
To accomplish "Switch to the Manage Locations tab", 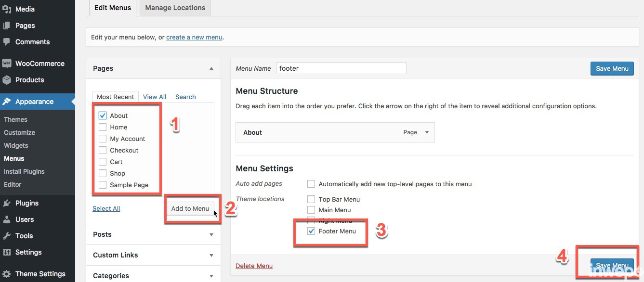I will 174,8.
